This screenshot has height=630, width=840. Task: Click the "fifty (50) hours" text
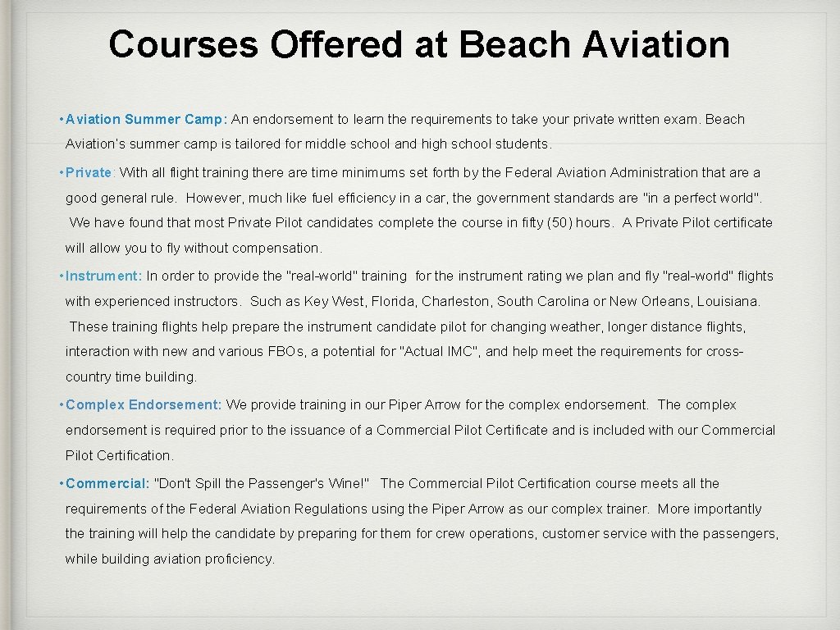point(566,223)
